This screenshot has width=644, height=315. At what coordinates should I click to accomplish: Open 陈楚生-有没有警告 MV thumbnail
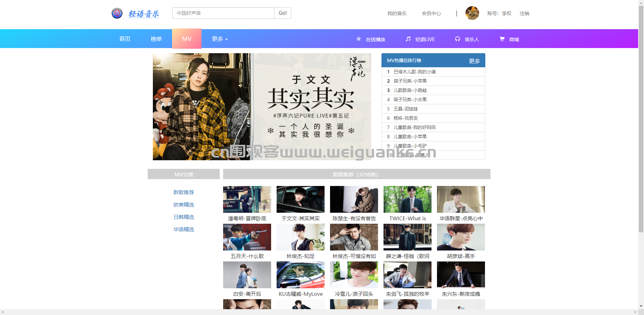click(354, 199)
